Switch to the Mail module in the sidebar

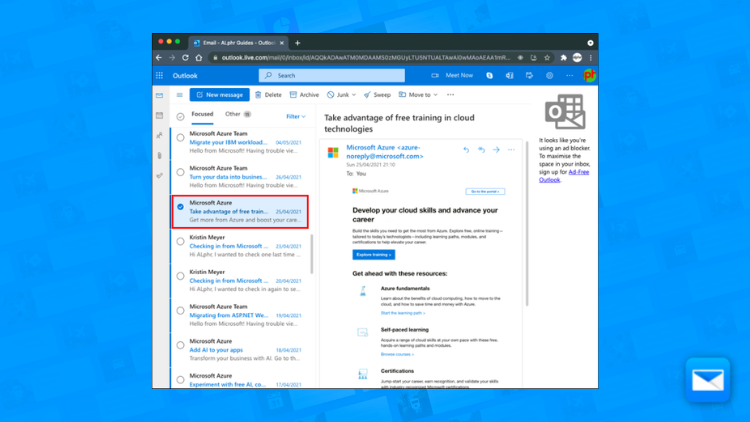[x=160, y=96]
